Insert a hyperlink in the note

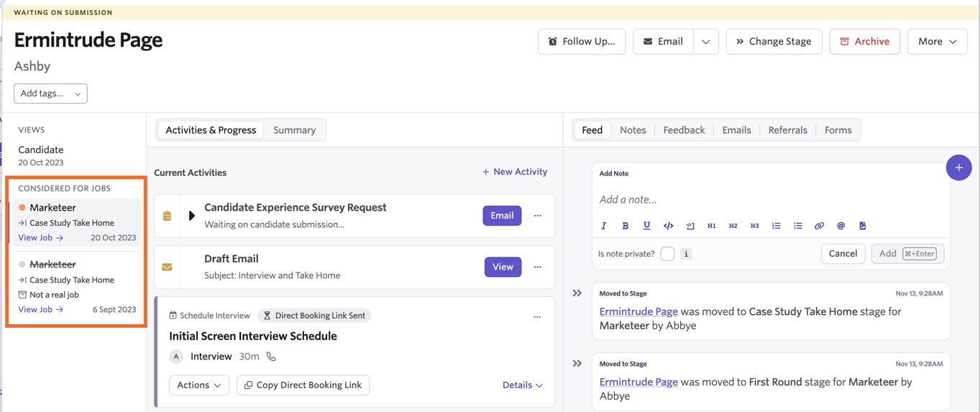(x=819, y=226)
